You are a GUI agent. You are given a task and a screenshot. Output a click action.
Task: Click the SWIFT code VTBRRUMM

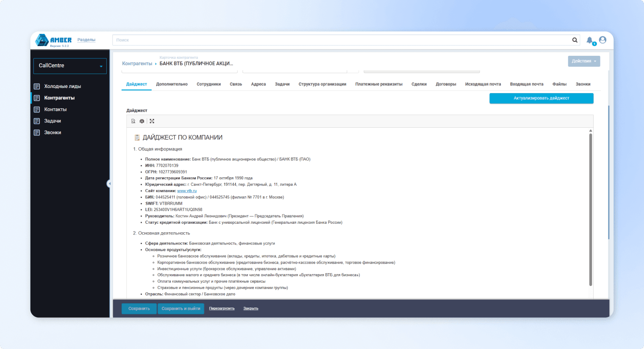(171, 203)
